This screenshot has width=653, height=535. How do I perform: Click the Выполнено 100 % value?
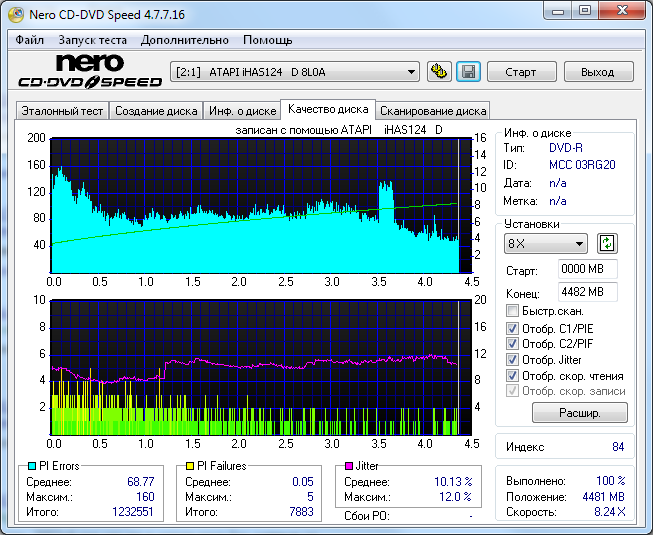(611, 481)
